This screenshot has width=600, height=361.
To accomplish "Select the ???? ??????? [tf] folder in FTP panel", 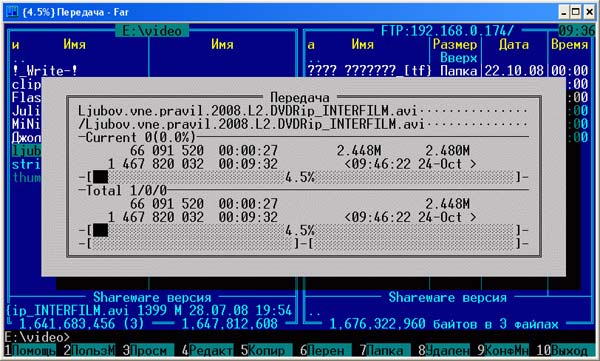I will pyautogui.click(x=370, y=71).
